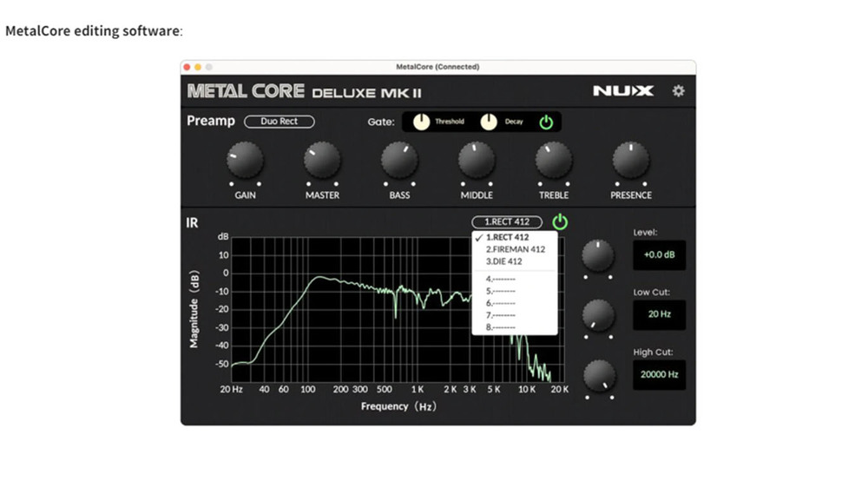Viewport: 868px width, 488px height.
Task: Select 2.FIREMAN 412 from the list
Action: coord(515,249)
